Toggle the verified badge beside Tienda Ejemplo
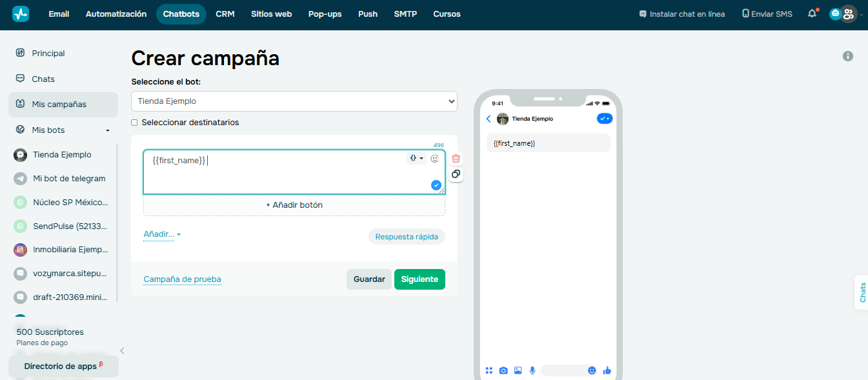The width and height of the screenshot is (868, 380). point(605,118)
